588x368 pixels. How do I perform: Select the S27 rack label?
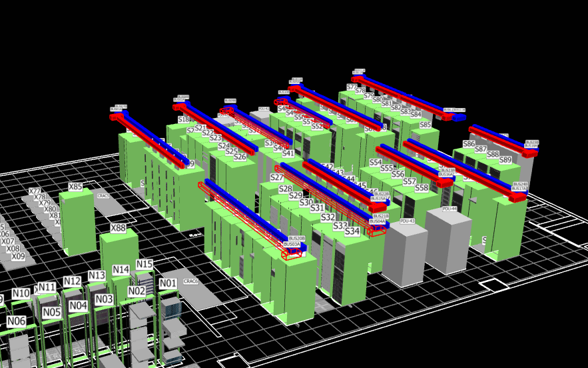coord(277,177)
